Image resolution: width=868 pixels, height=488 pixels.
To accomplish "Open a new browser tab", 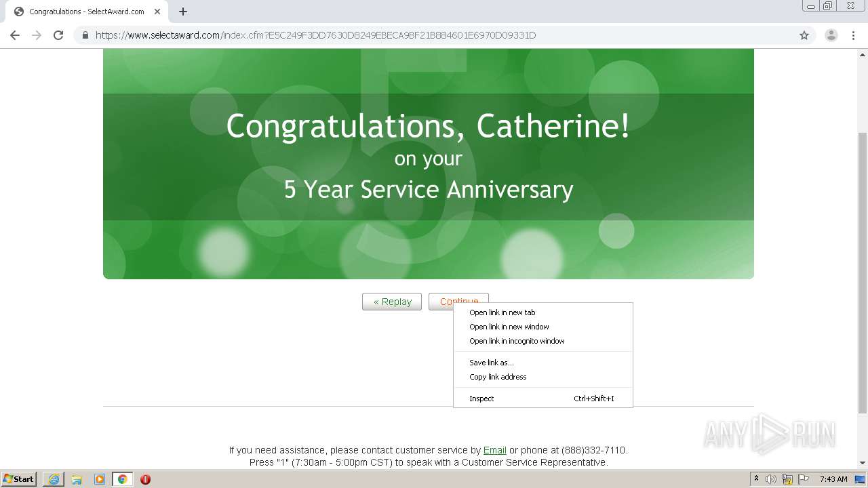I will coord(183,12).
